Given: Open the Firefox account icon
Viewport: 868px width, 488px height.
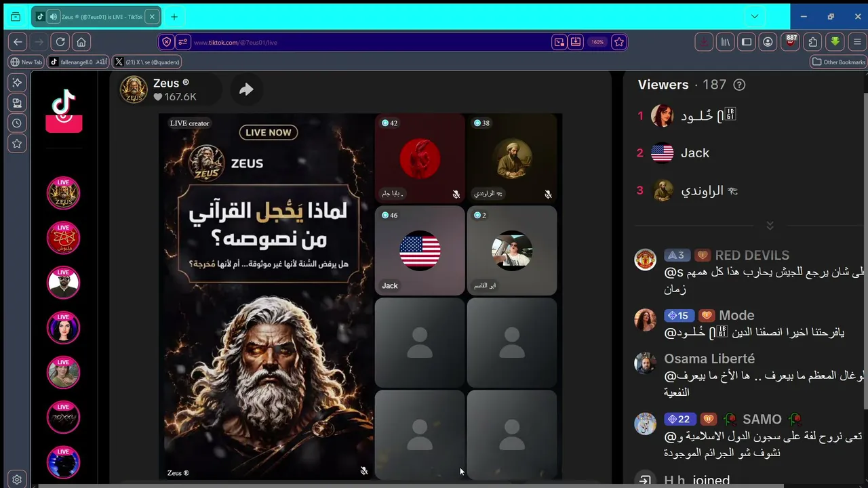Looking at the screenshot, I should 768,42.
